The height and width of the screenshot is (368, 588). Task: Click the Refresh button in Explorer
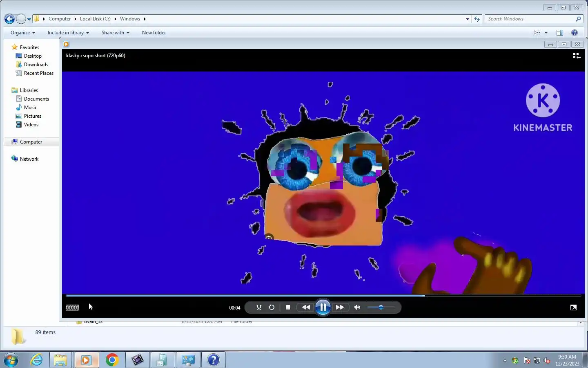pyautogui.click(x=477, y=19)
